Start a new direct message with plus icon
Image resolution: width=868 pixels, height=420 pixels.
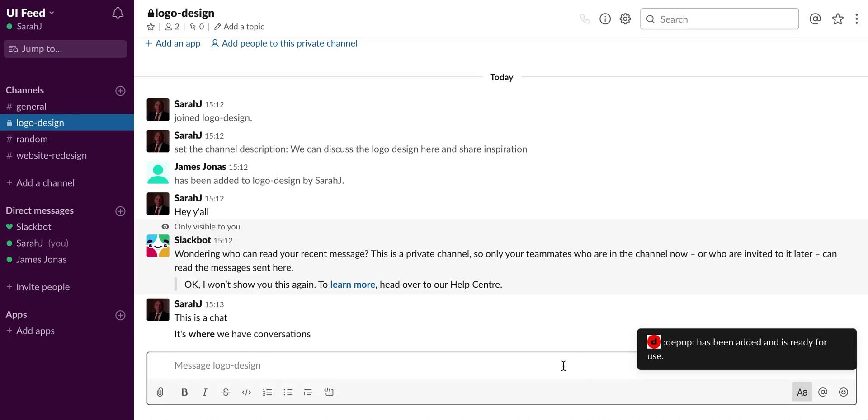click(x=120, y=211)
